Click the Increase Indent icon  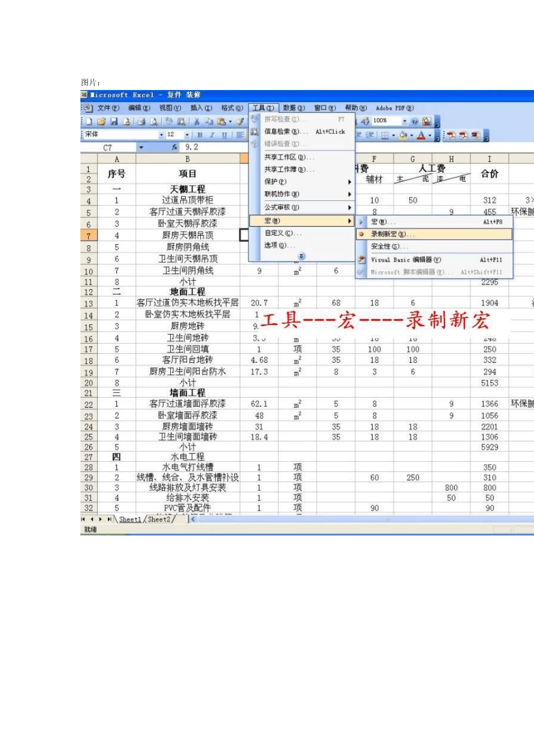point(370,135)
